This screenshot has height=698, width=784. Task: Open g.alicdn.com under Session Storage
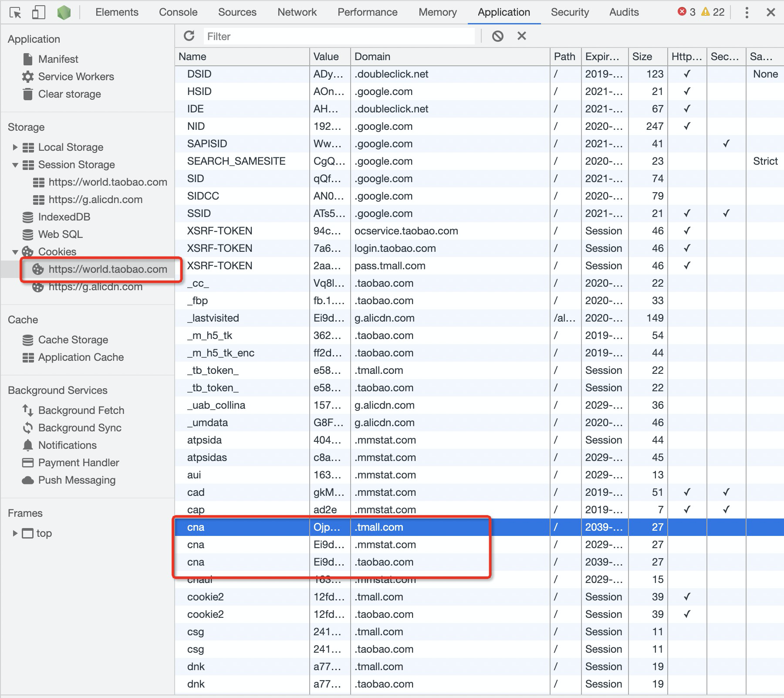pyautogui.click(x=95, y=200)
